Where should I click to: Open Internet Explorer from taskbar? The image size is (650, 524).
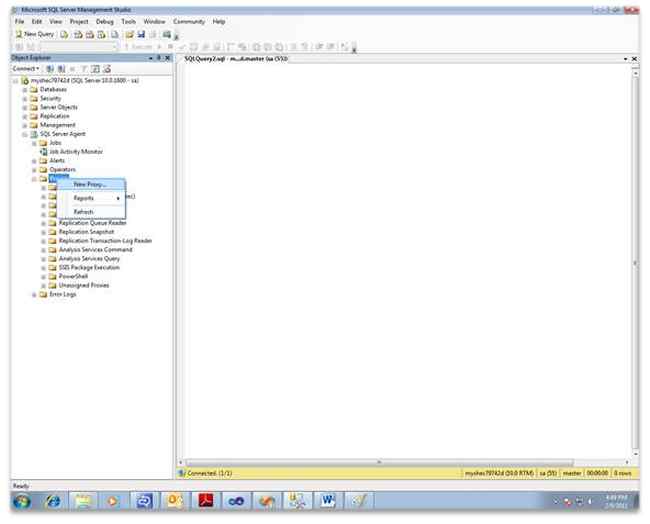(x=53, y=501)
